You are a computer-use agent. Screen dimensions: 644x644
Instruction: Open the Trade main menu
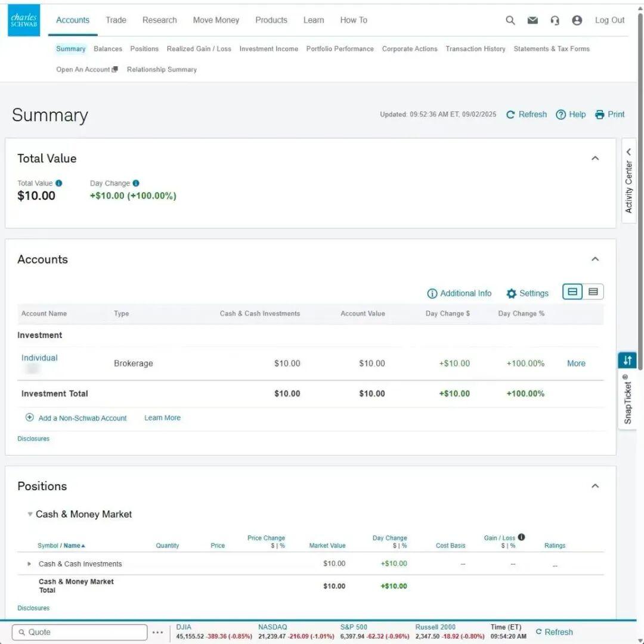point(116,20)
